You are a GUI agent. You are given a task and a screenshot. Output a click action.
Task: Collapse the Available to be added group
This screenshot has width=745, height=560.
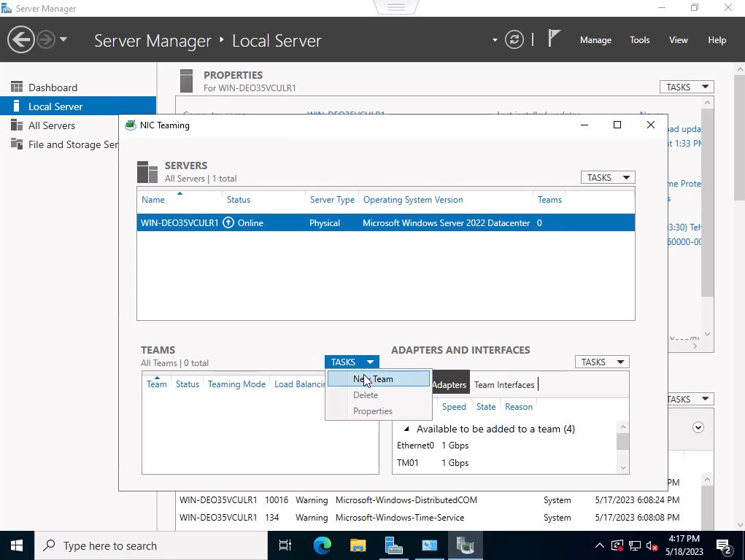406,429
